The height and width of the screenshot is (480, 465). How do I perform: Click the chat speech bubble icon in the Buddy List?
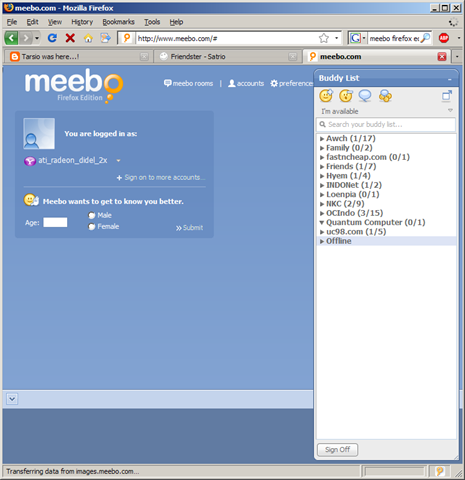(x=365, y=96)
